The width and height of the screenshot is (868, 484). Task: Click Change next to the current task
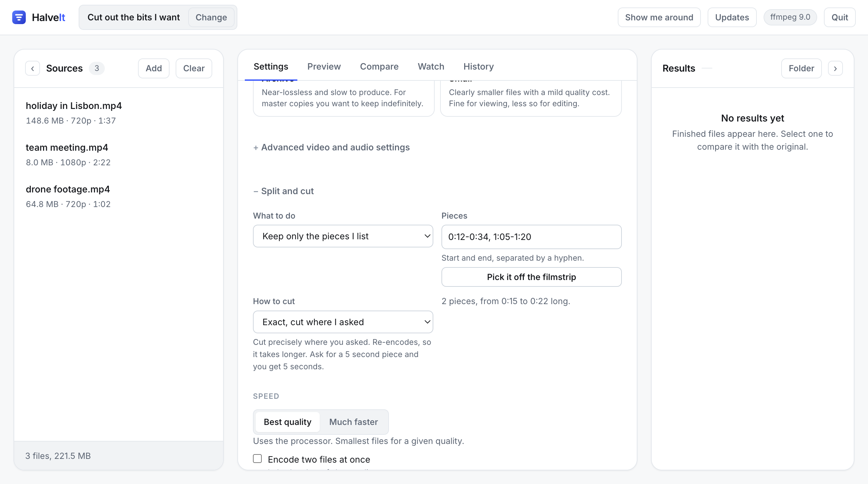211,17
